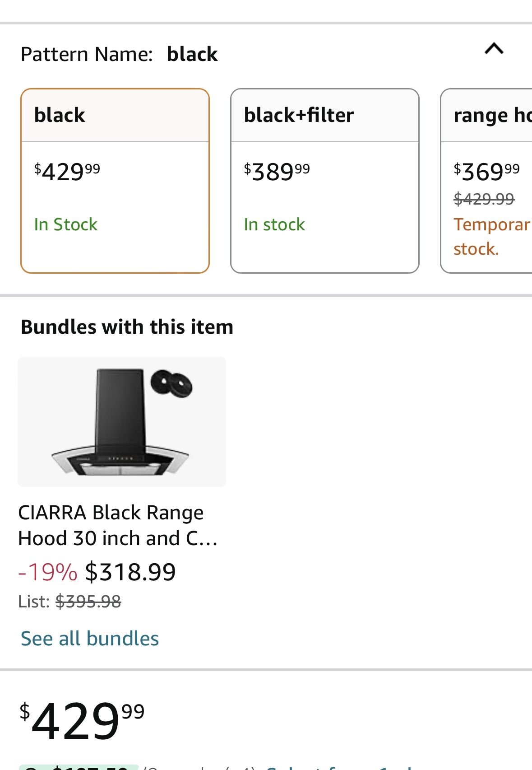The width and height of the screenshot is (532, 770).
Task: Click the "Bundles with this item" heading
Action: pyautogui.click(x=127, y=327)
